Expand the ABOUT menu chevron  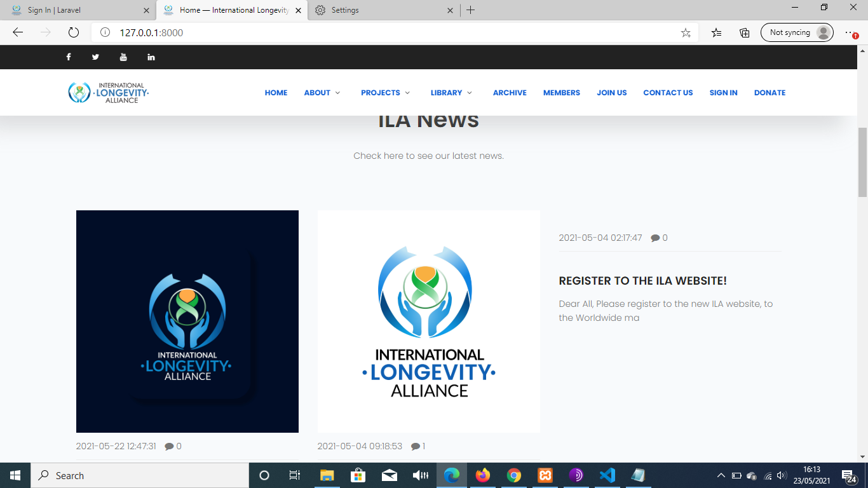(x=337, y=93)
